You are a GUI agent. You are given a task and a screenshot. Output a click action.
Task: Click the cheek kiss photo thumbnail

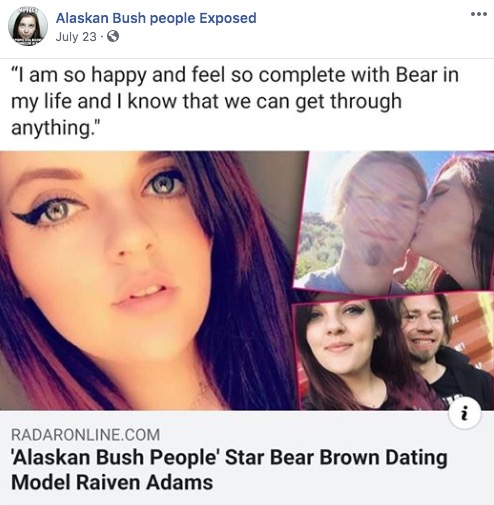point(395,222)
